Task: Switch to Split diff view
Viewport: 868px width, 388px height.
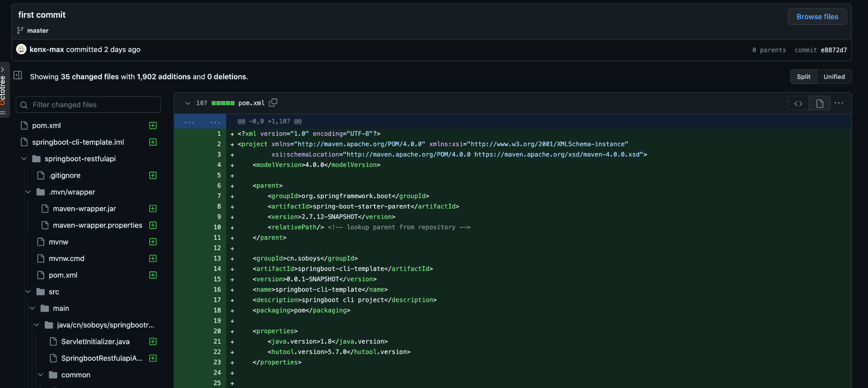Action: 803,77
